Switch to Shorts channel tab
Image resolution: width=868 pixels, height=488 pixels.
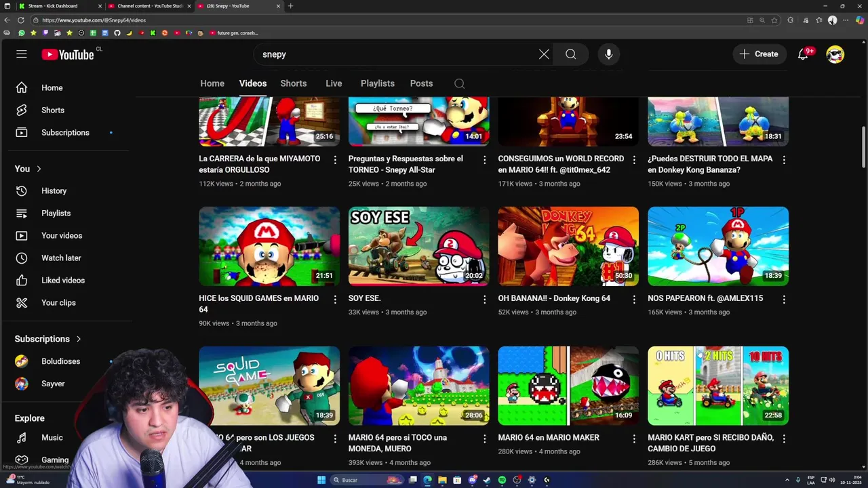tap(294, 83)
